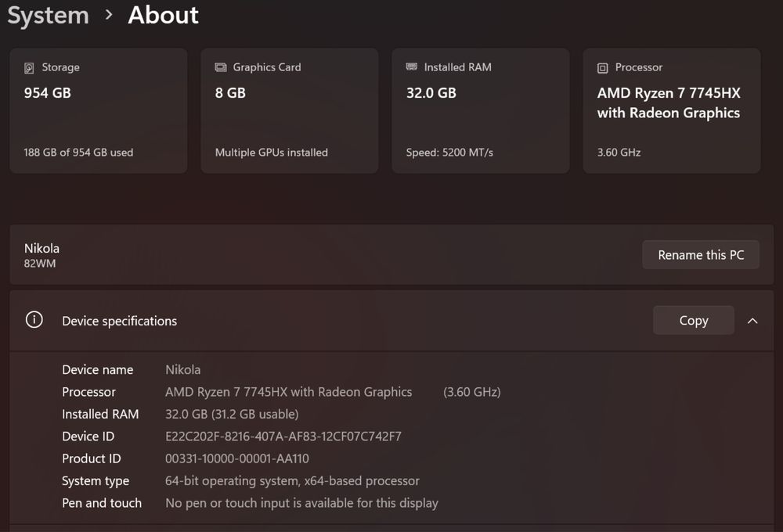This screenshot has height=532, width=783.
Task: Click the About breadcrumb title
Action: 164,15
